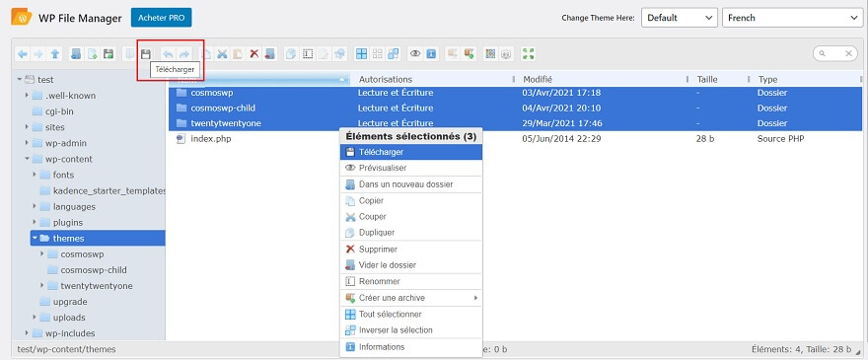This screenshot has width=868, height=360.
Task: Delete selection with red X toolbar icon
Action: coord(254,53)
